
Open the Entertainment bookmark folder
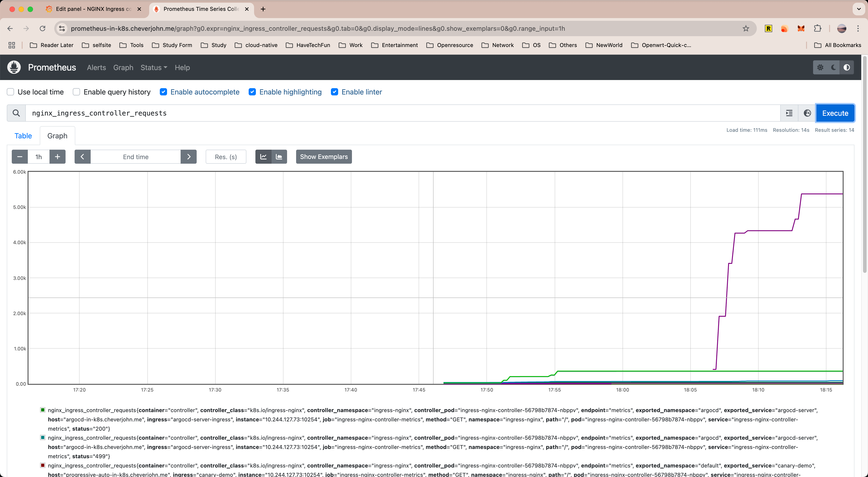coord(394,45)
